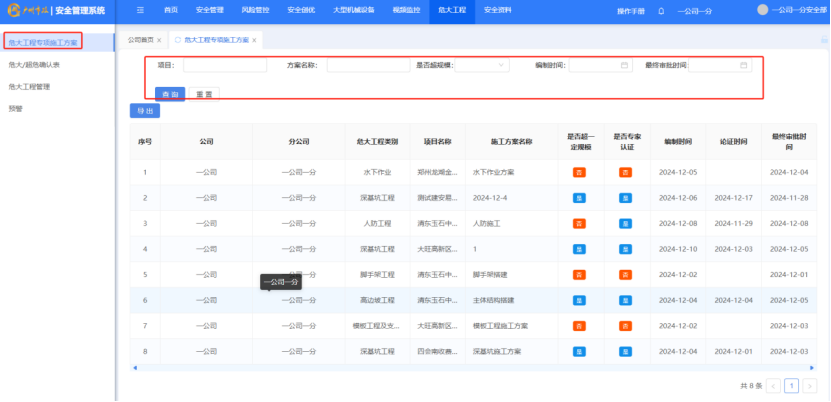Open the 一公司一分 organization selector in header
831x402 pixels.
point(694,10)
